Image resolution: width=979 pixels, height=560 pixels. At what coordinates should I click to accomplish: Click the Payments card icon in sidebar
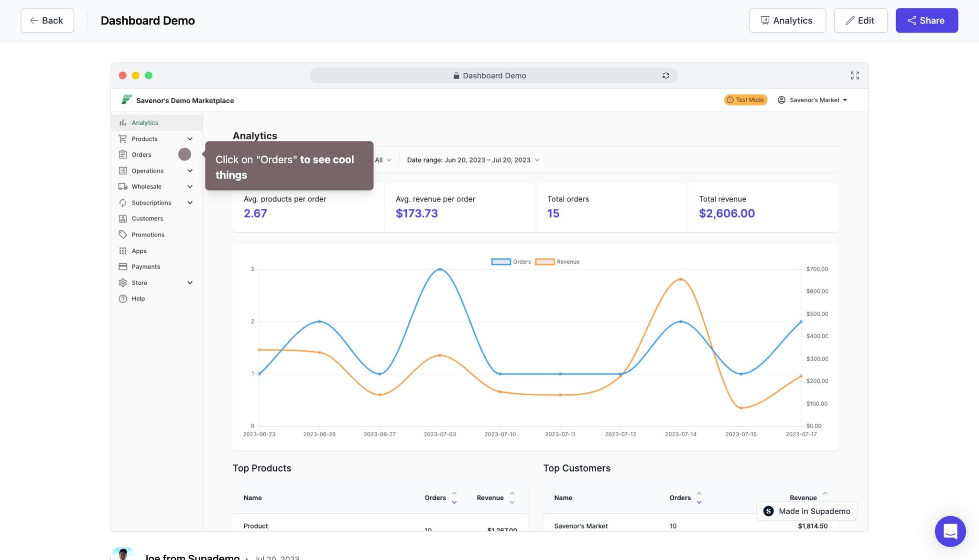click(x=123, y=267)
